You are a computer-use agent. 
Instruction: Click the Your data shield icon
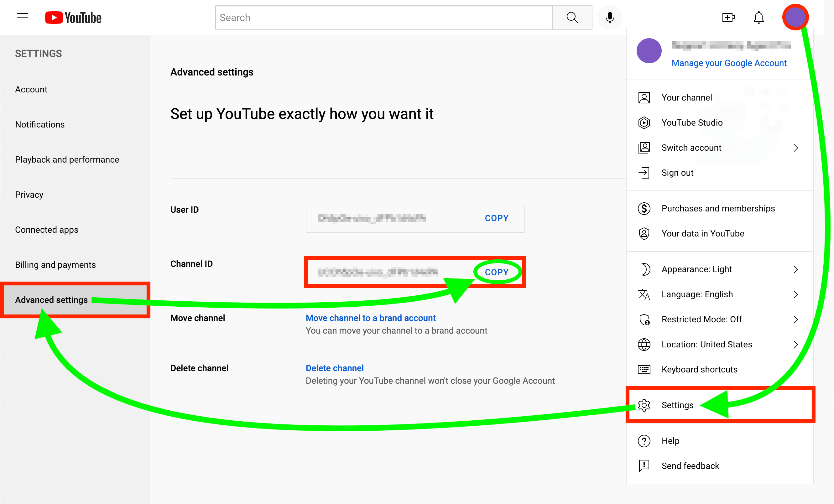pyautogui.click(x=644, y=234)
